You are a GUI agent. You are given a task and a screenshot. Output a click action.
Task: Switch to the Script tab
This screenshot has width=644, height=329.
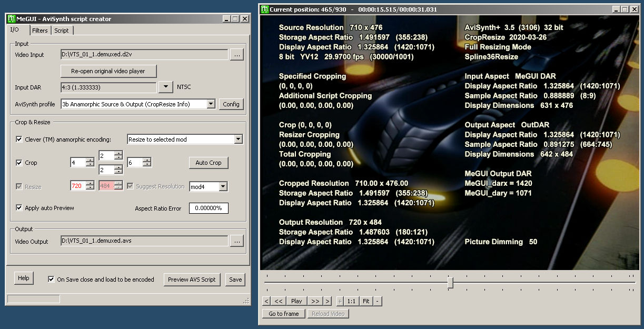[62, 31]
